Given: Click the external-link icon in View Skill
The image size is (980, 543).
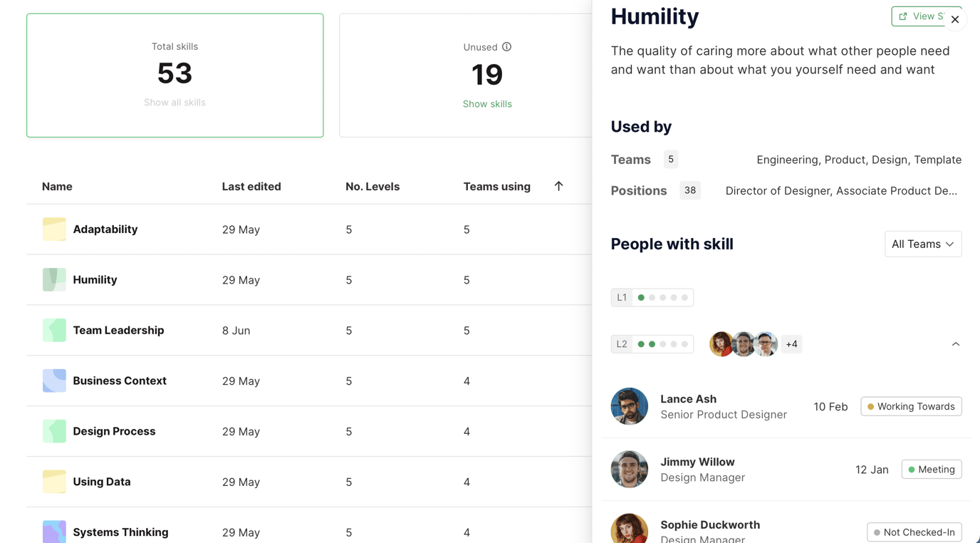Looking at the screenshot, I should pyautogui.click(x=903, y=15).
